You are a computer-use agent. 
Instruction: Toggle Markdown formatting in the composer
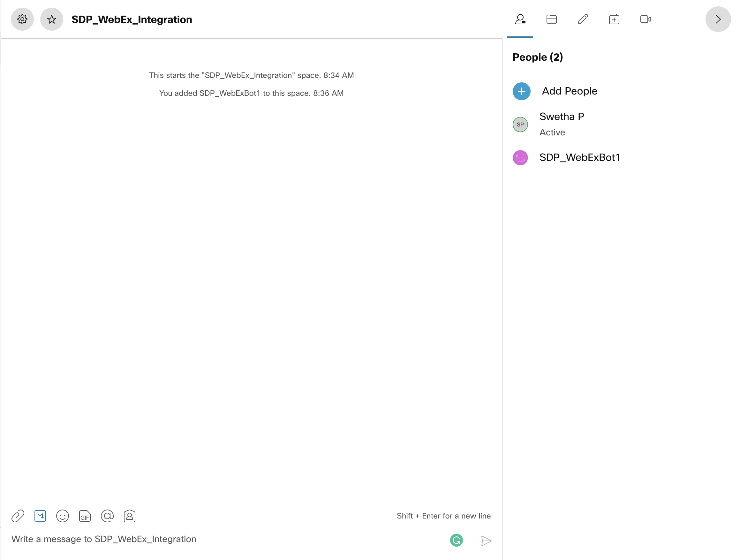(x=40, y=516)
